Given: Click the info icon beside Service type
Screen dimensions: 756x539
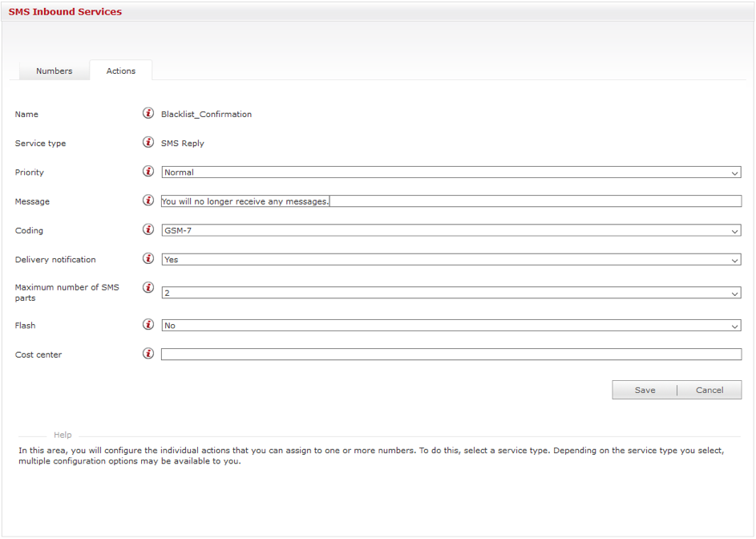Looking at the screenshot, I should [148, 143].
